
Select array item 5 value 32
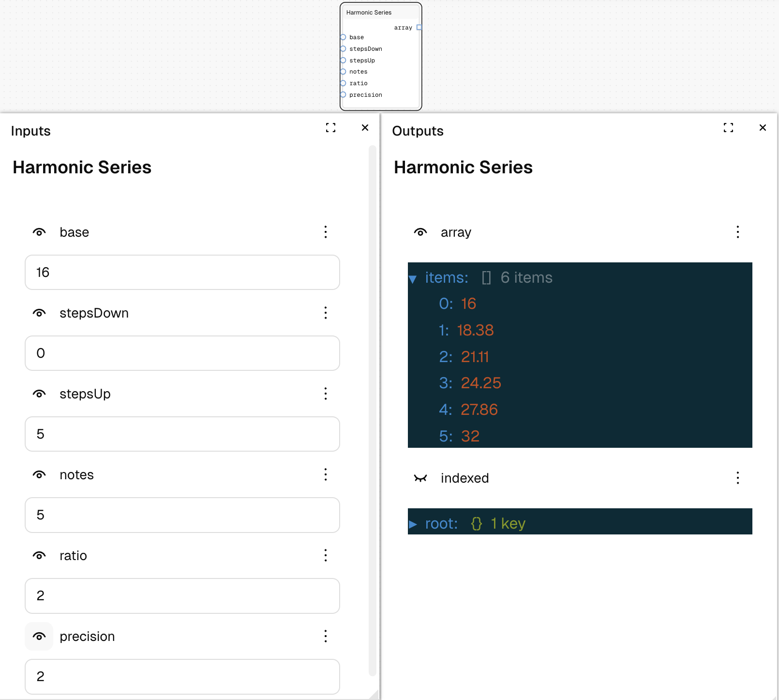tap(470, 437)
